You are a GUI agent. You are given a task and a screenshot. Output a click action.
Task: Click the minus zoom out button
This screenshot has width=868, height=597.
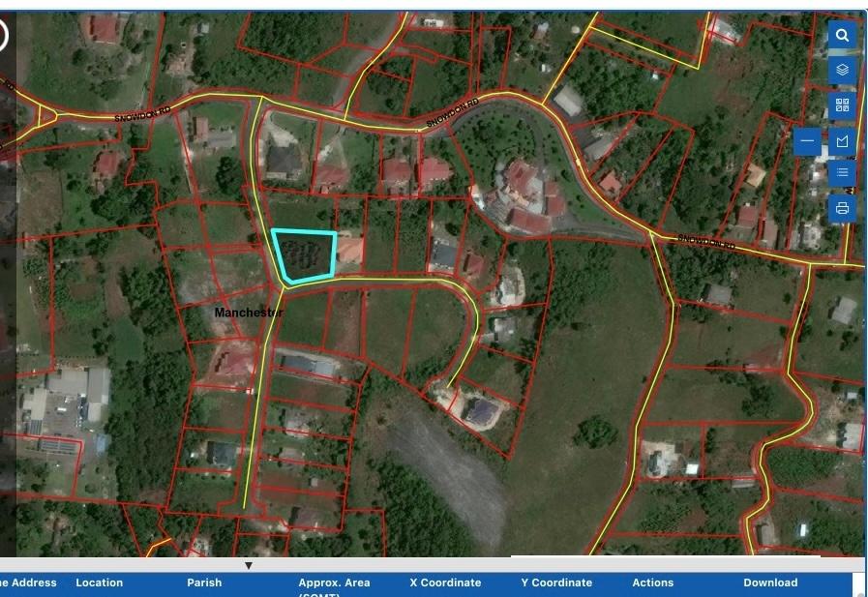[x=807, y=141]
